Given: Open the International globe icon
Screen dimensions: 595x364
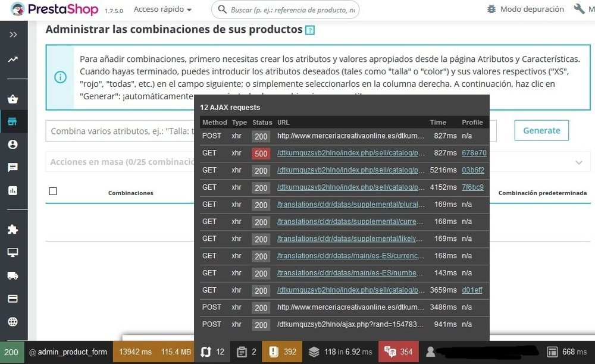Looking at the screenshot, I should pos(13,321).
